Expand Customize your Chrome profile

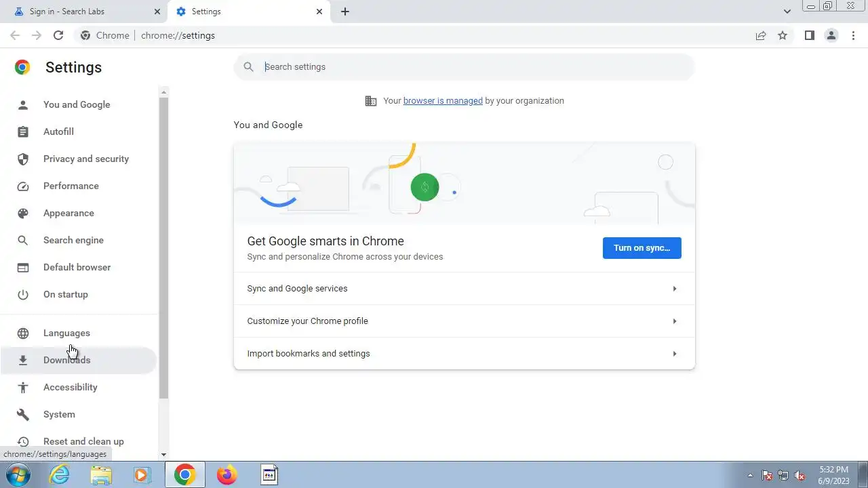(x=464, y=321)
